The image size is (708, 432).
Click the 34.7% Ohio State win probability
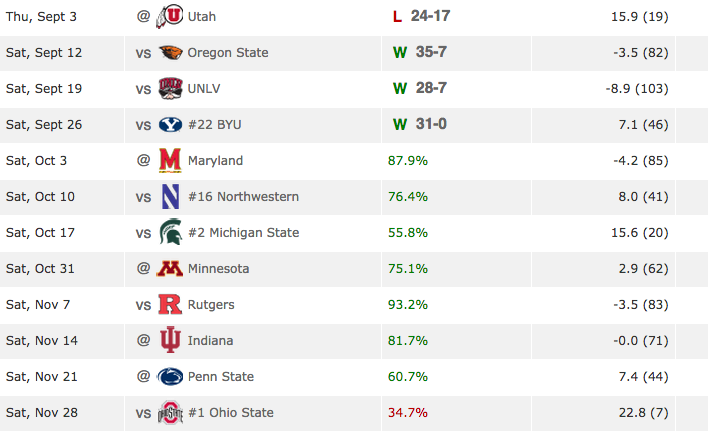pos(408,413)
